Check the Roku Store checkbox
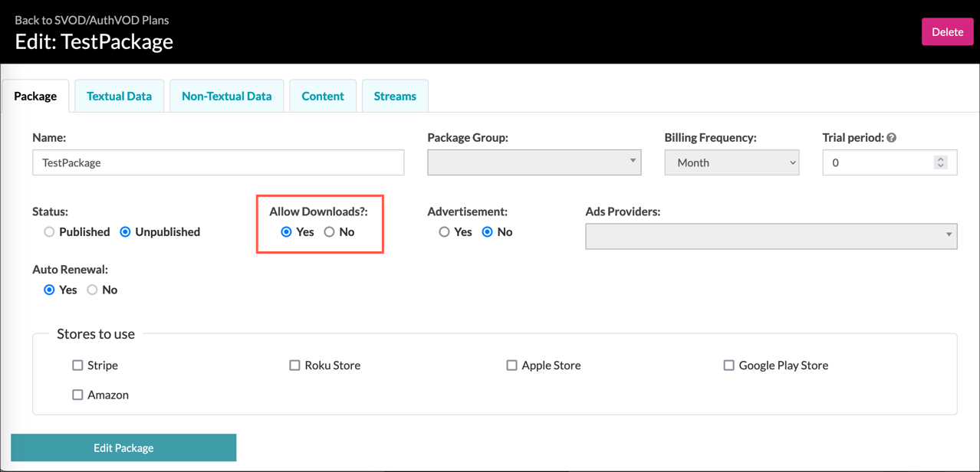This screenshot has height=472, width=980. coord(294,365)
